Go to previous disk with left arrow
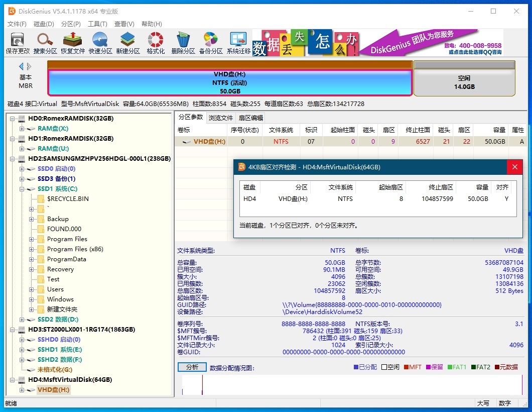 [22, 66]
